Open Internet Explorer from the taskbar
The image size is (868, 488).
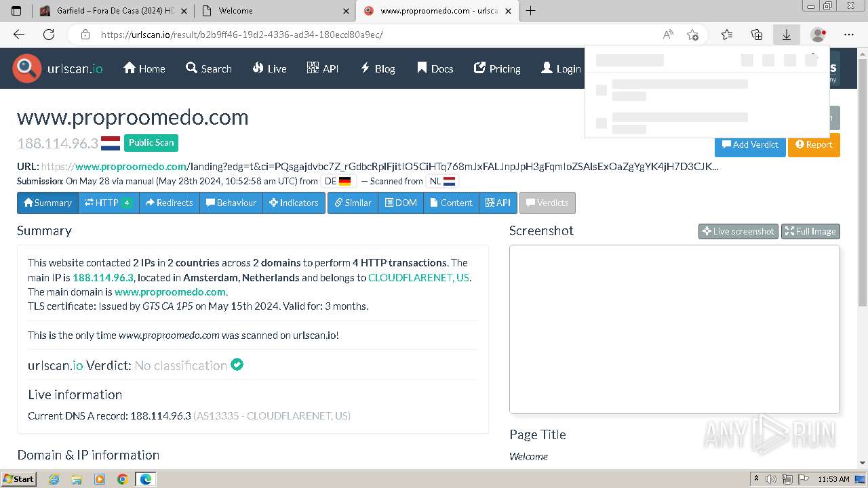[54, 479]
